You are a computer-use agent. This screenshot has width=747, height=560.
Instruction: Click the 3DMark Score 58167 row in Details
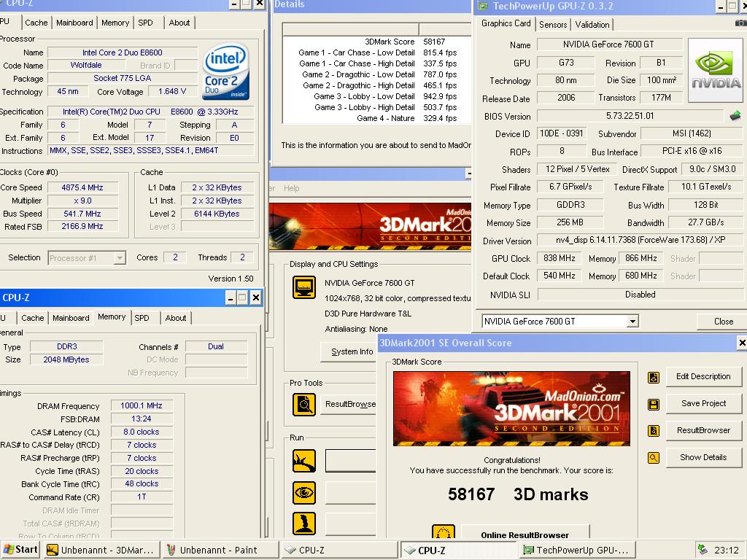(x=376, y=42)
